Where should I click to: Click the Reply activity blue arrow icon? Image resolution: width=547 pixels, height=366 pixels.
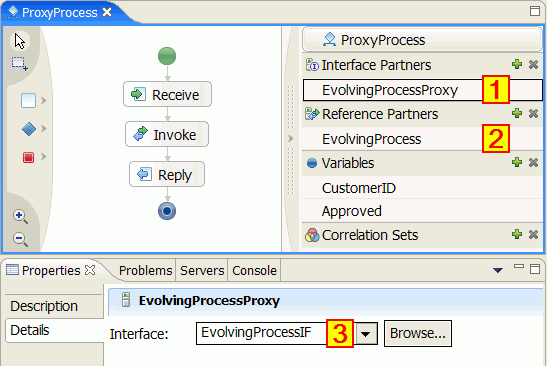[144, 174]
